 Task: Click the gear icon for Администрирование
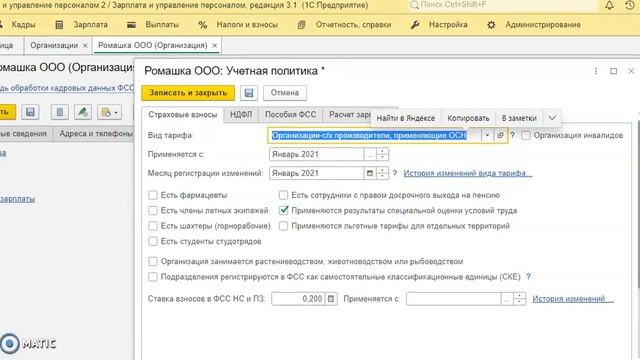point(491,25)
